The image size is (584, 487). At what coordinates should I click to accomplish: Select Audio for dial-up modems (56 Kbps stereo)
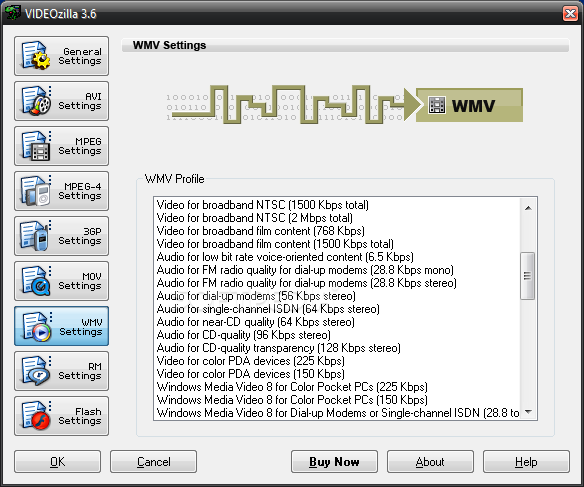pyautogui.click(x=256, y=296)
